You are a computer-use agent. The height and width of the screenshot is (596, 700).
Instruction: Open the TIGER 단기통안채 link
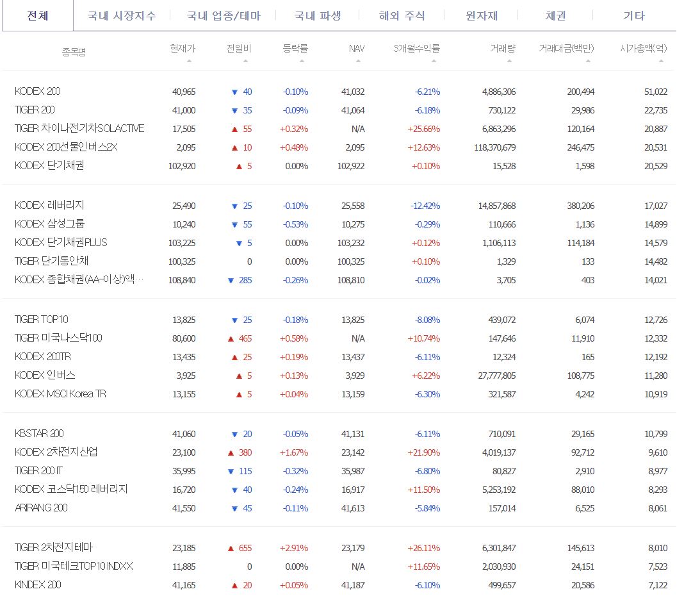(51, 261)
